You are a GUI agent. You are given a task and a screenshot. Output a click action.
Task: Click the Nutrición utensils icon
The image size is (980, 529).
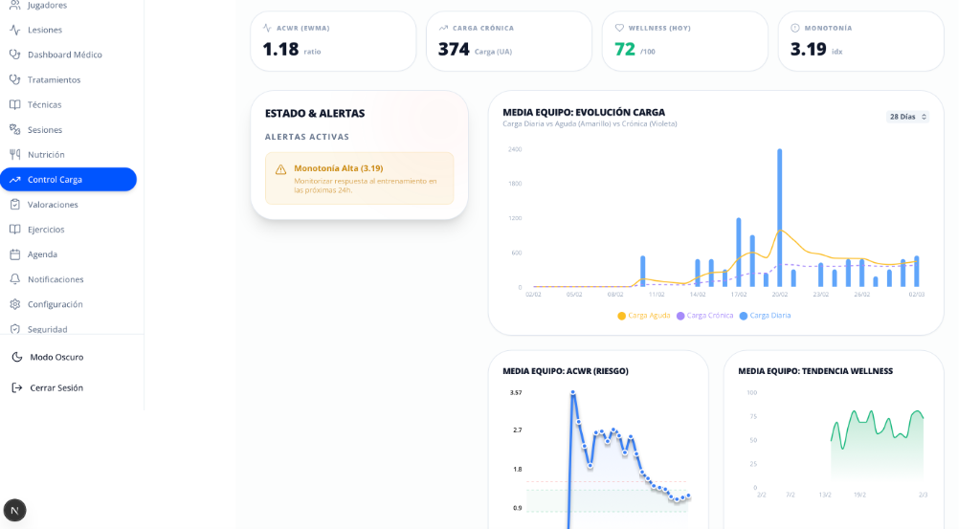(14, 154)
